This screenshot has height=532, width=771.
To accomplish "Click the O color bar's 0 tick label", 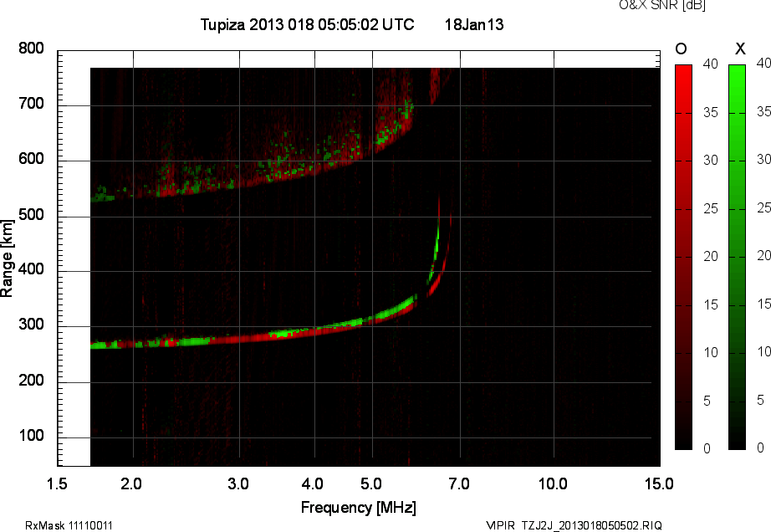I will click(707, 448).
